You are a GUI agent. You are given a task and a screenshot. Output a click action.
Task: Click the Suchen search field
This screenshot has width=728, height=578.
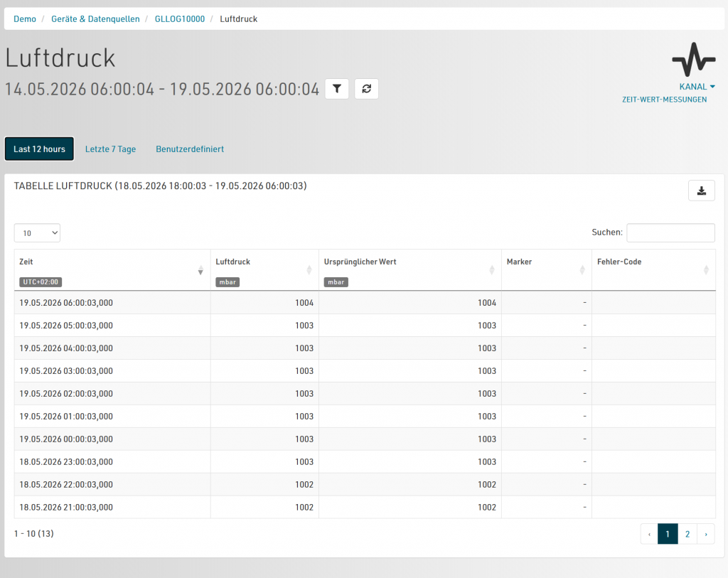coord(670,232)
